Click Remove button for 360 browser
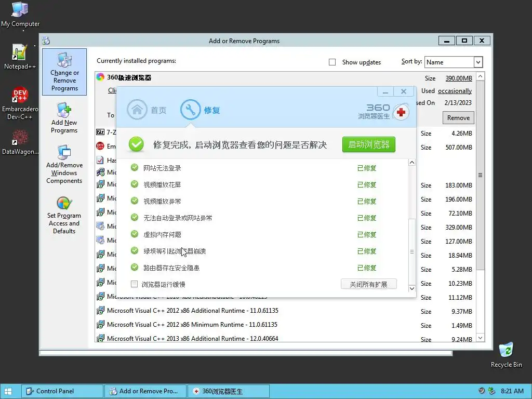The width and height of the screenshot is (532, 399). coord(458,118)
